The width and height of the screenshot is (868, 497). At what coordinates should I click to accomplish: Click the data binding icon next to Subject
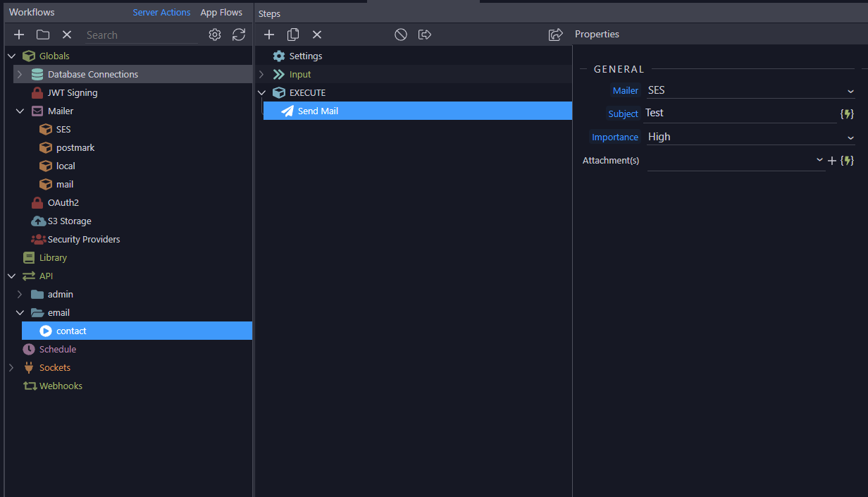tap(847, 113)
